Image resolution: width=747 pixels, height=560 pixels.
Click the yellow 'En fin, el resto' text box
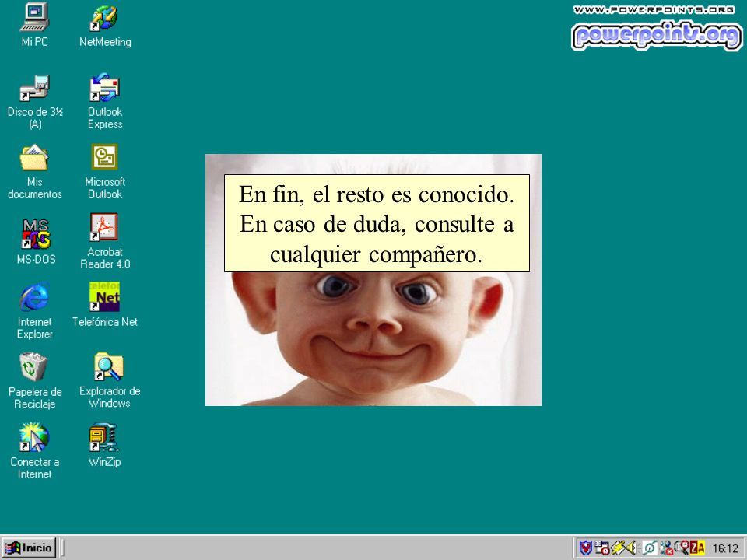[x=377, y=223]
